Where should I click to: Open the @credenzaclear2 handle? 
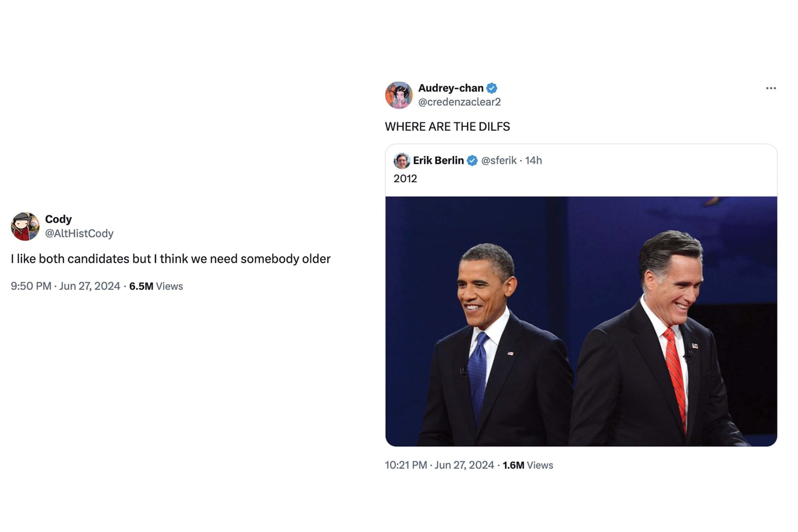(x=459, y=102)
